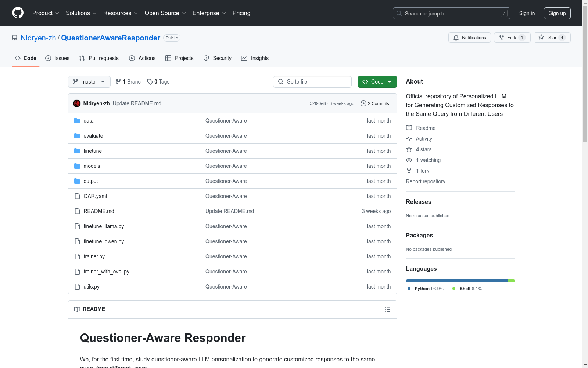Screen dimensions: 588x368
Task: Focus the Search or jump to field
Action: click(x=451, y=13)
